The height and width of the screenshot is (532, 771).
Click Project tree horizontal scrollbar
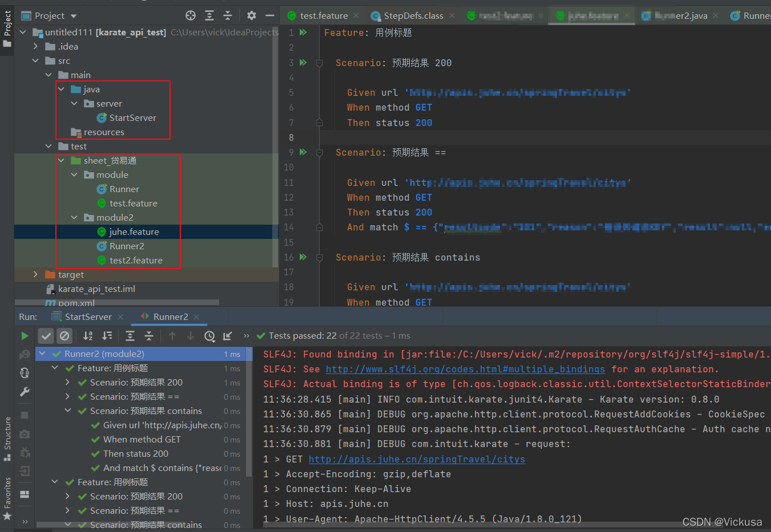pyautogui.click(x=117, y=302)
